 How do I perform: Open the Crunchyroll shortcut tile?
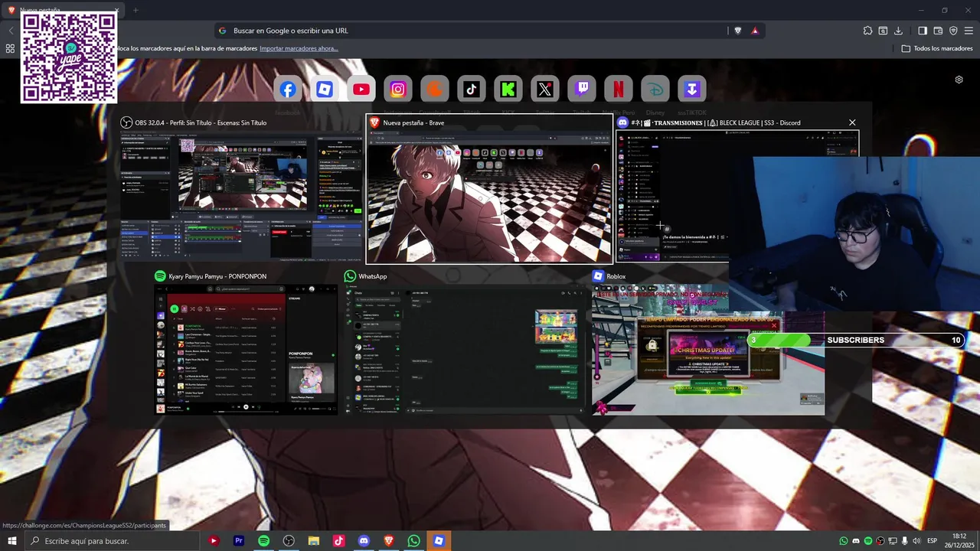[x=435, y=90]
